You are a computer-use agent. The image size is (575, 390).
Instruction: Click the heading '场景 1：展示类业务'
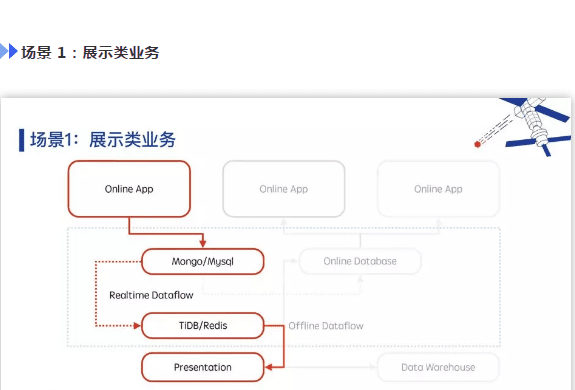click(x=90, y=52)
